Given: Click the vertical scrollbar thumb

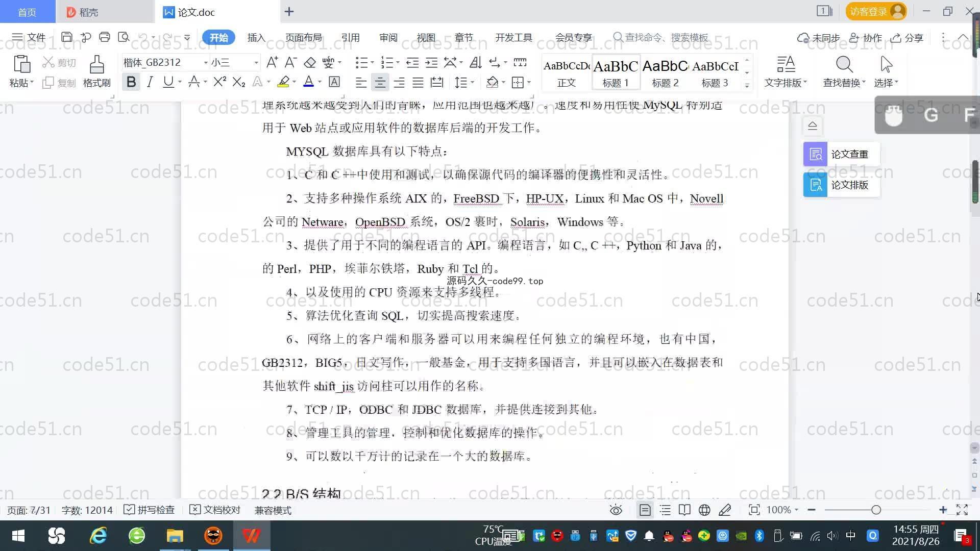Looking at the screenshot, I should click(x=975, y=182).
